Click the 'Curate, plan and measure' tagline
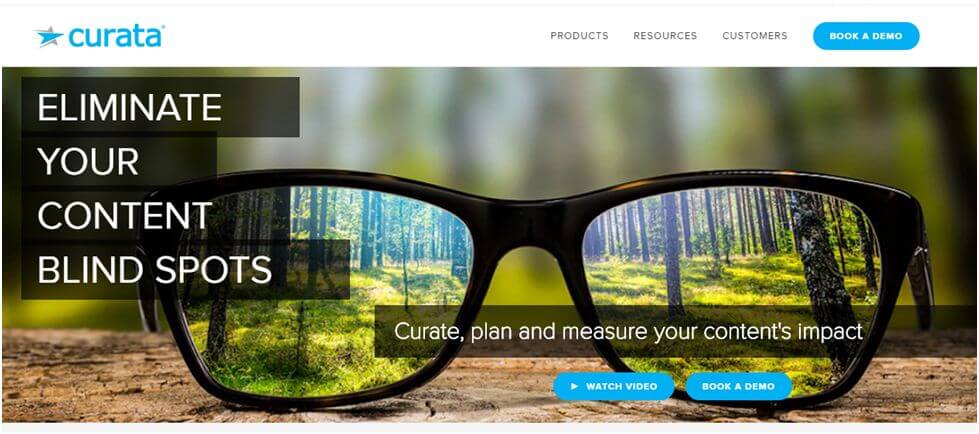979x434 pixels. click(628, 331)
